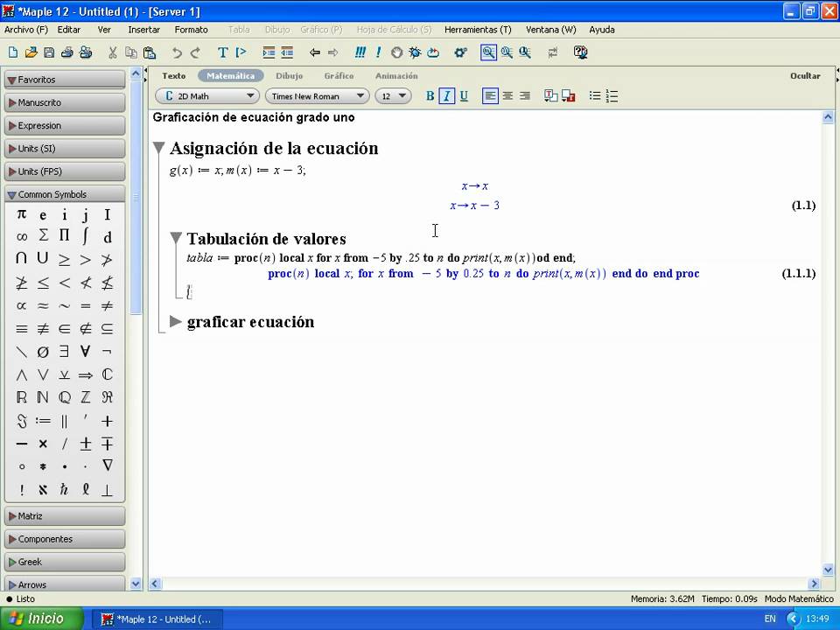Viewport: 840px width, 630px height.
Task: Insert a text region with T icon
Action: coord(223,52)
